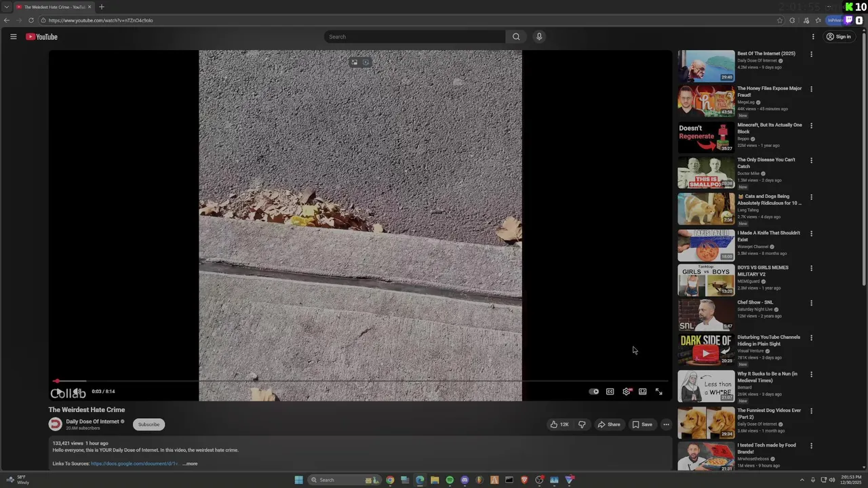The width and height of the screenshot is (868, 488).
Task: Open Daily Dose Of Internet channel avatar
Action: click(55, 424)
